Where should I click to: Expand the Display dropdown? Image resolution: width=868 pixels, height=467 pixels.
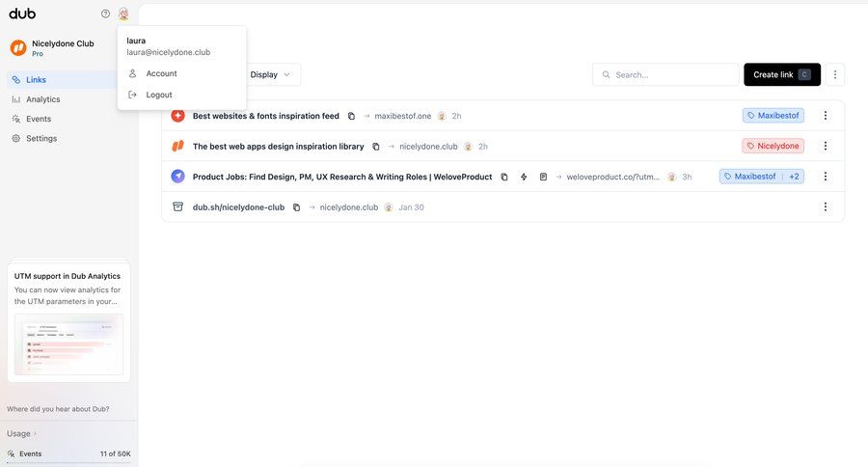pyautogui.click(x=271, y=75)
